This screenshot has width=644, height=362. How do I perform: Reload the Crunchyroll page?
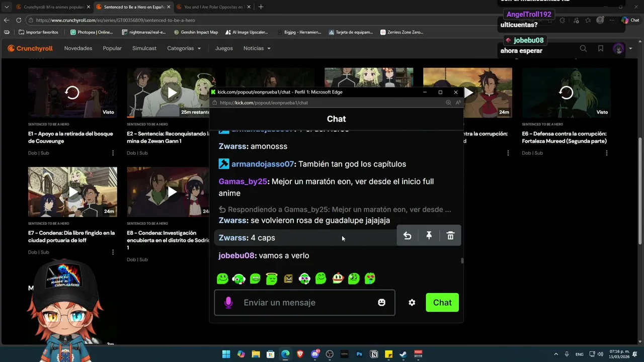(19, 20)
